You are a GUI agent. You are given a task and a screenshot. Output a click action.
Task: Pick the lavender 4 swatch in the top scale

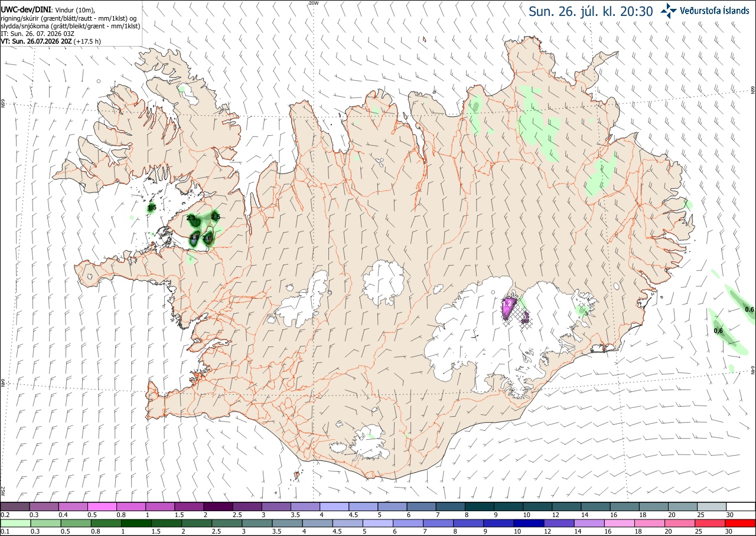[334, 506]
